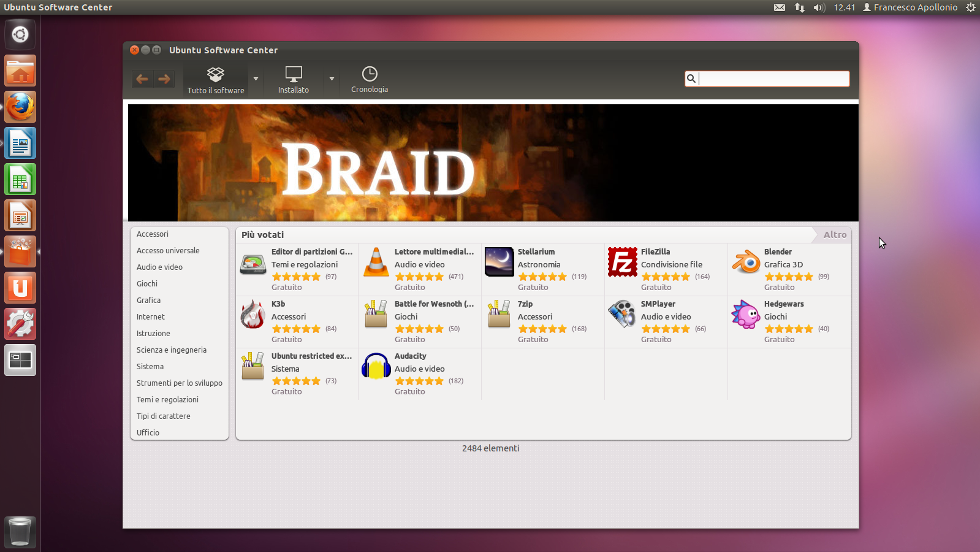Click the SMPlayer film reel icon
This screenshot has height=552, width=980.
[622, 314]
